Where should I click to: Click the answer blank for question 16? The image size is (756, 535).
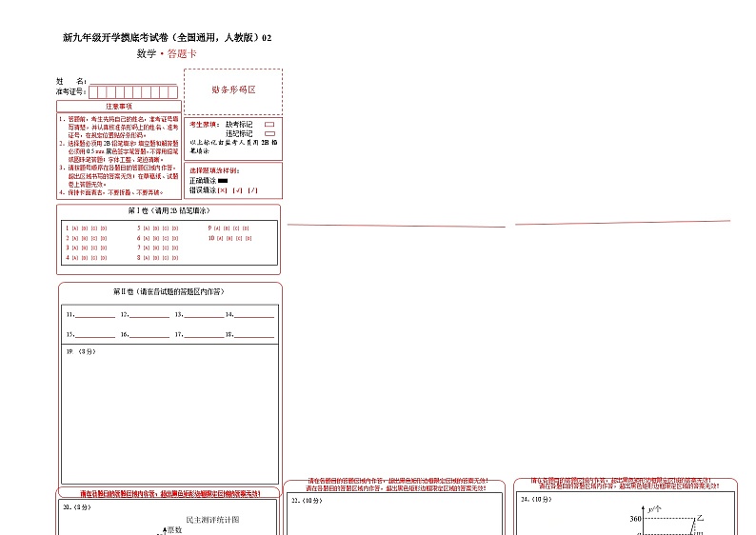pyautogui.click(x=149, y=334)
